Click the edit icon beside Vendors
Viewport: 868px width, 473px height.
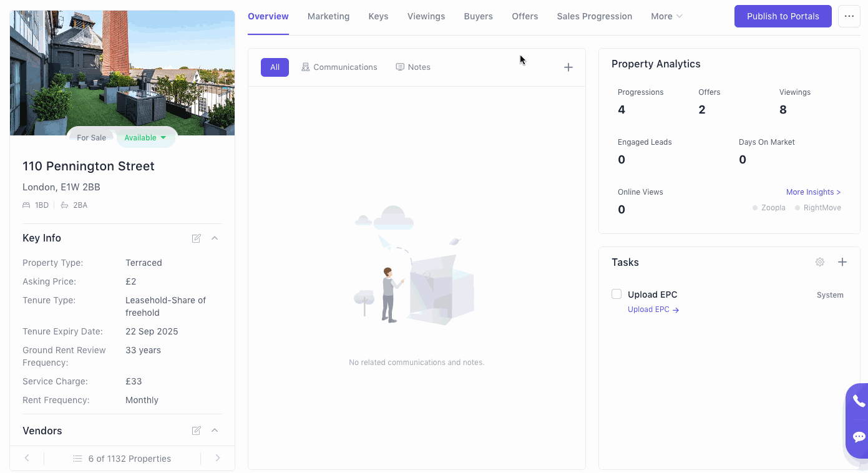[x=197, y=431]
